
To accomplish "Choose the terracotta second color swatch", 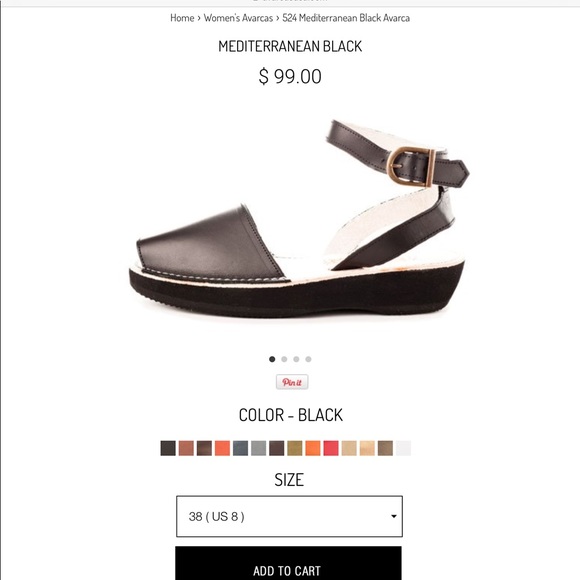I will pyautogui.click(x=186, y=448).
